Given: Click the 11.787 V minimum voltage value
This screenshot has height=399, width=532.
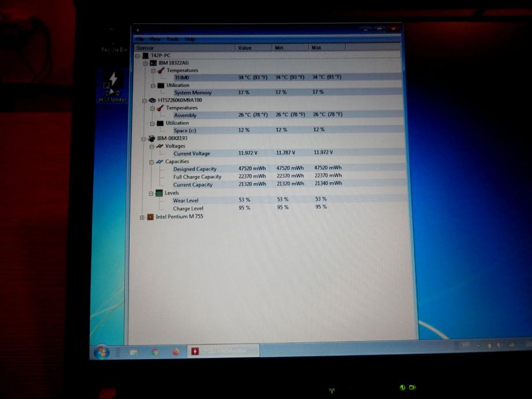Looking at the screenshot, I should pos(285,153).
